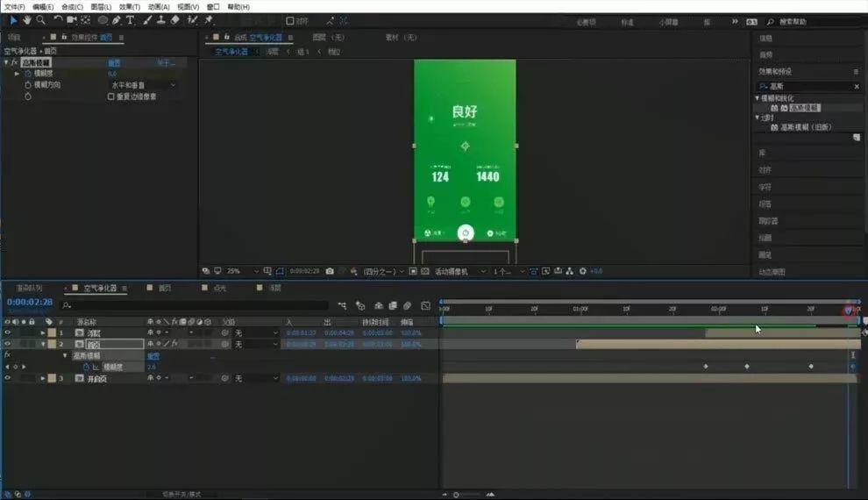Select the Type text tool
Image resolution: width=868 pixels, height=500 pixels.
[x=130, y=20]
